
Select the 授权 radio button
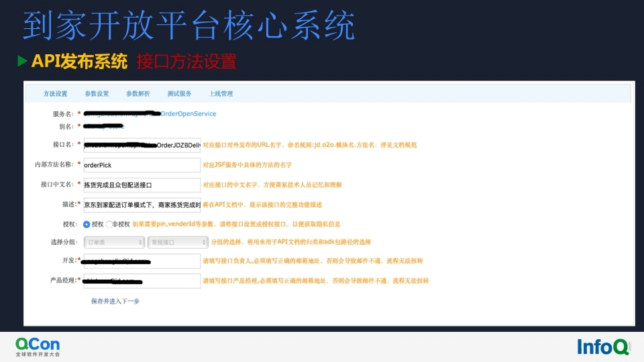pos(87,225)
